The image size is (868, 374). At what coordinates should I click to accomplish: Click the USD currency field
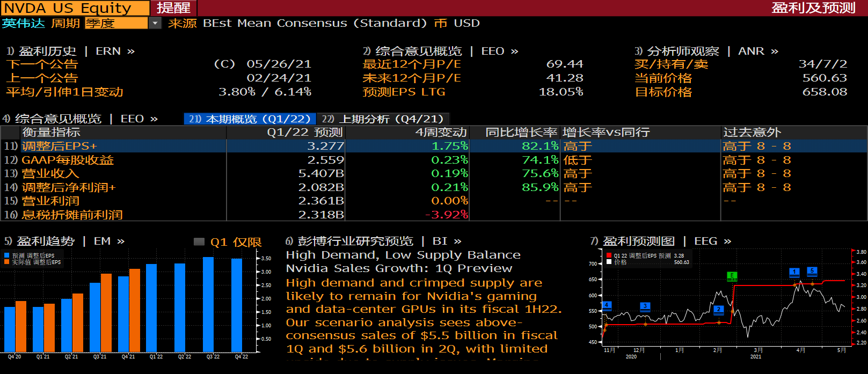[466, 23]
